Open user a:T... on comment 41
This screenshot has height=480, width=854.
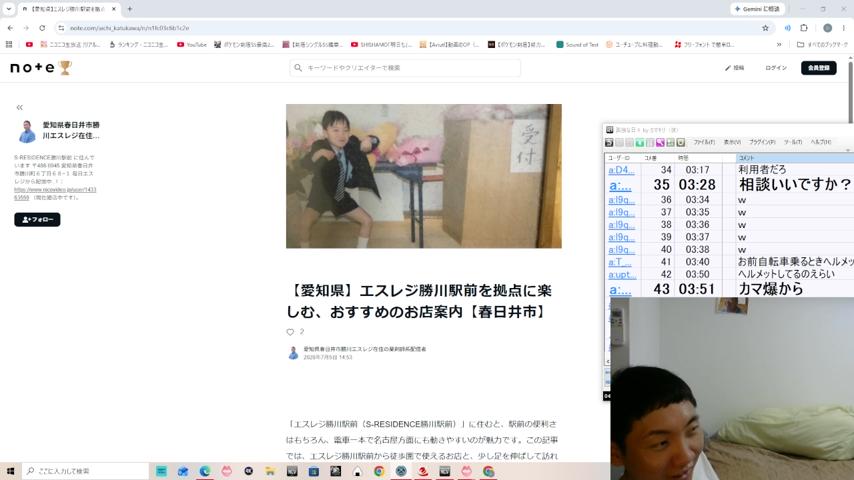click(x=620, y=262)
